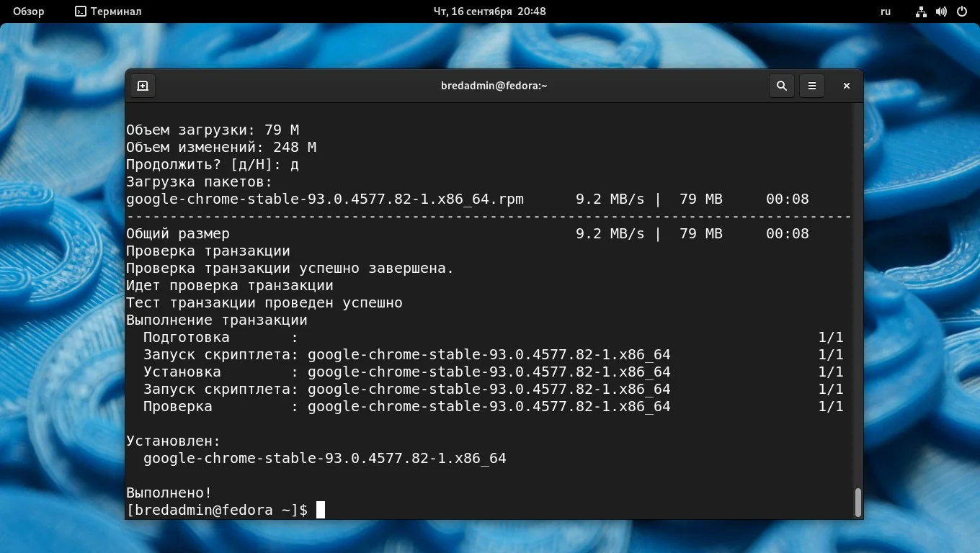Close the bredadmin@fedora terminal window
This screenshot has width=980, height=553.
[847, 86]
